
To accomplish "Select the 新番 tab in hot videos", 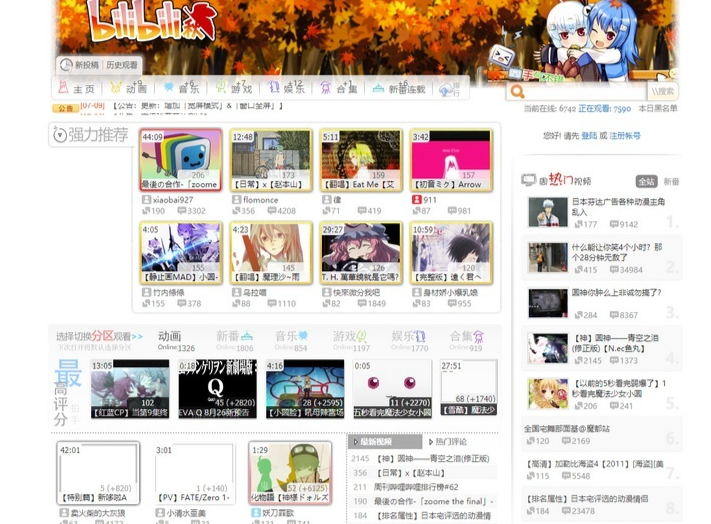I will (x=671, y=181).
